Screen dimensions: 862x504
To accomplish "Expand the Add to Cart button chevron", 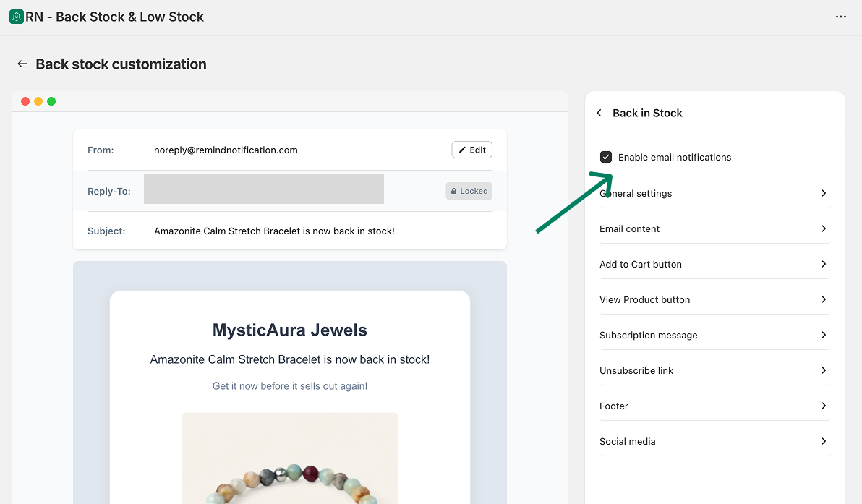I will pos(823,264).
